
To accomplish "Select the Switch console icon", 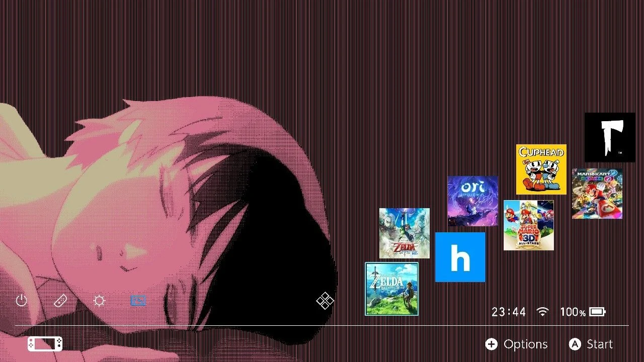I will click(45, 344).
